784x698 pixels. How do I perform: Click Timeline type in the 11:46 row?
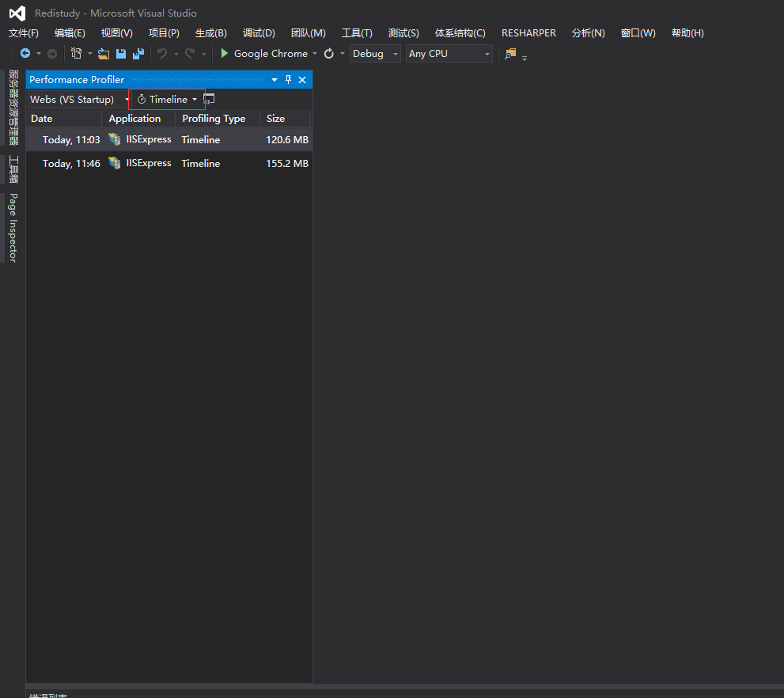200,163
